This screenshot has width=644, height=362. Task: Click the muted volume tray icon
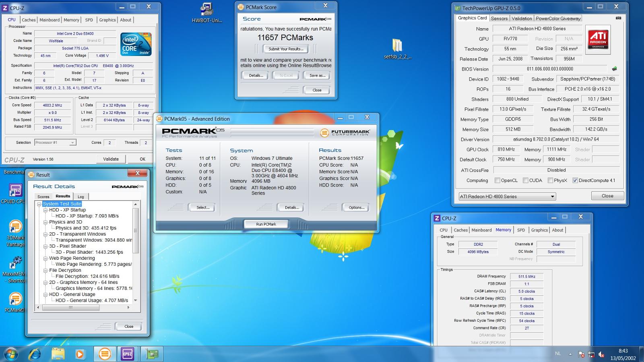pyautogui.click(x=601, y=354)
